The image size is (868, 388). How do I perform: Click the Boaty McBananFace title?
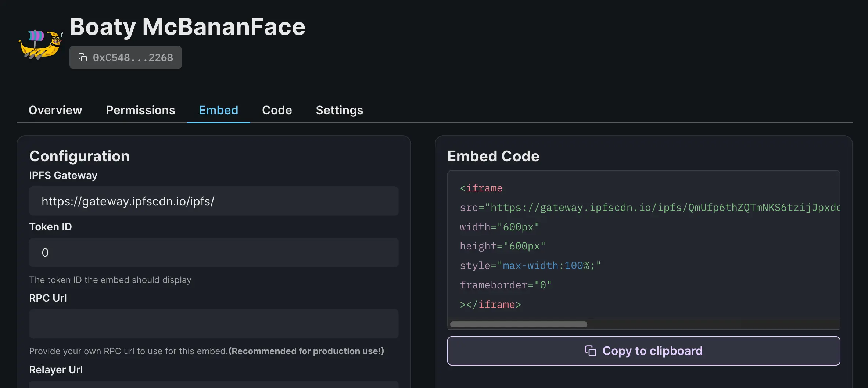[187, 27]
